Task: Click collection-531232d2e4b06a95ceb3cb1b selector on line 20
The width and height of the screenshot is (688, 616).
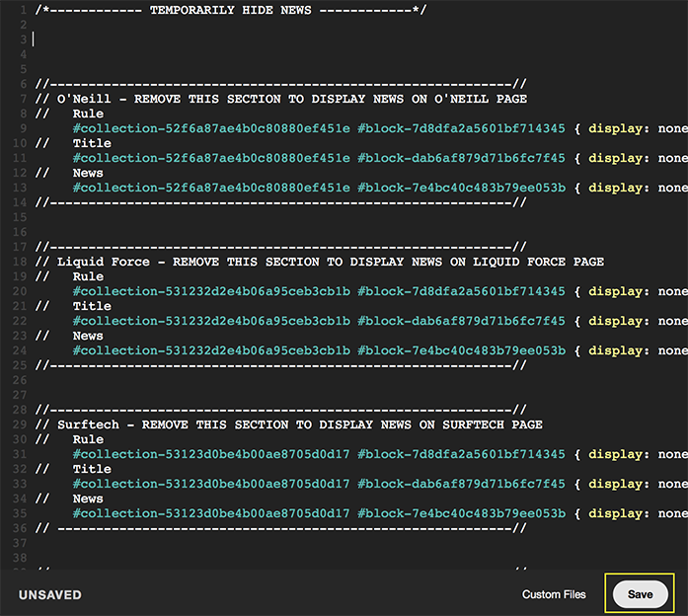Action: [211, 291]
